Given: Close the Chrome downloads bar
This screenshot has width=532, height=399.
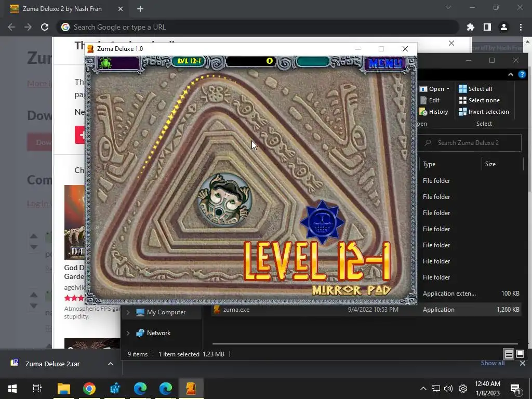Looking at the screenshot, I should point(523,363).
